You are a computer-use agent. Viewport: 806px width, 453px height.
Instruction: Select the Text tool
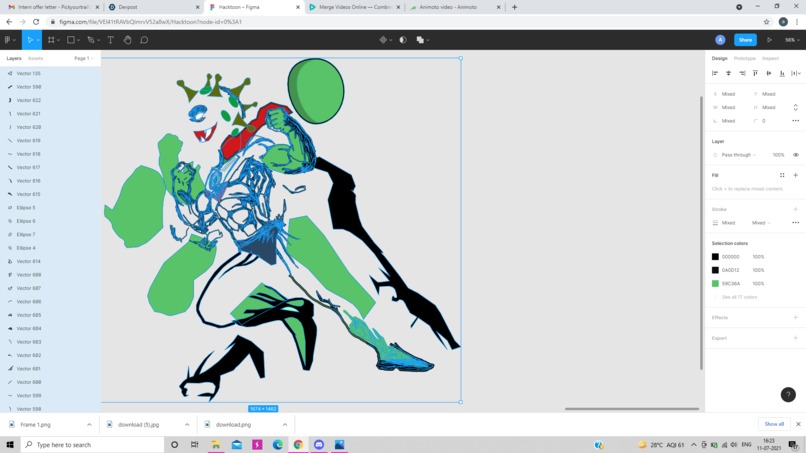pyautogui.click(x=110, y=40)
